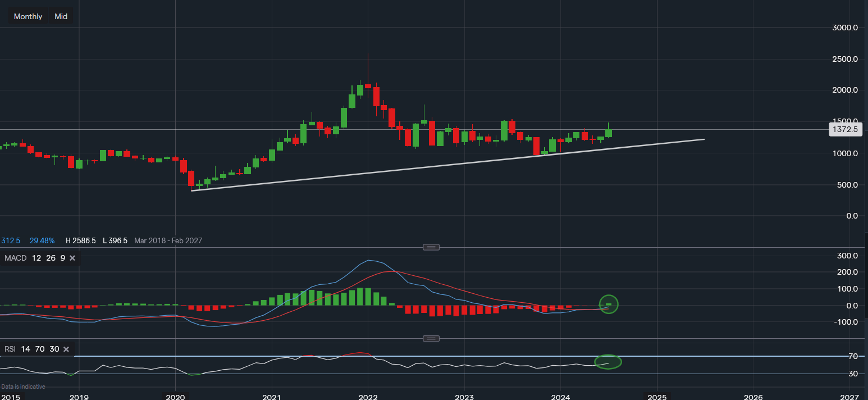
Task: Open RSI indicator settings via its label
Action: click(10, 349)
